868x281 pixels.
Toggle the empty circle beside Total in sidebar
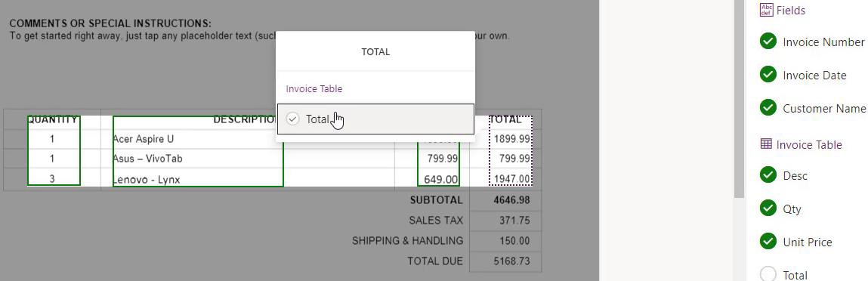click(768, 274)
